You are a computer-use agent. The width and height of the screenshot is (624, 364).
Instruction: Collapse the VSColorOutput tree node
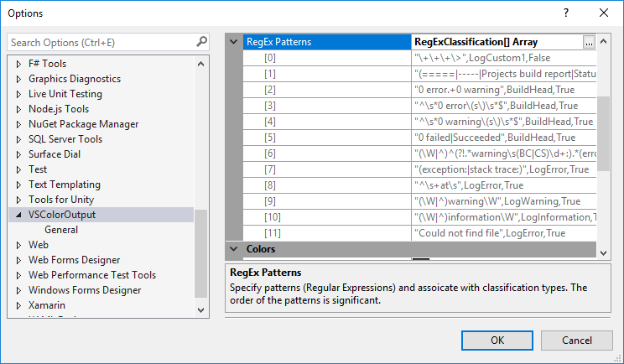tap(18, 215)
